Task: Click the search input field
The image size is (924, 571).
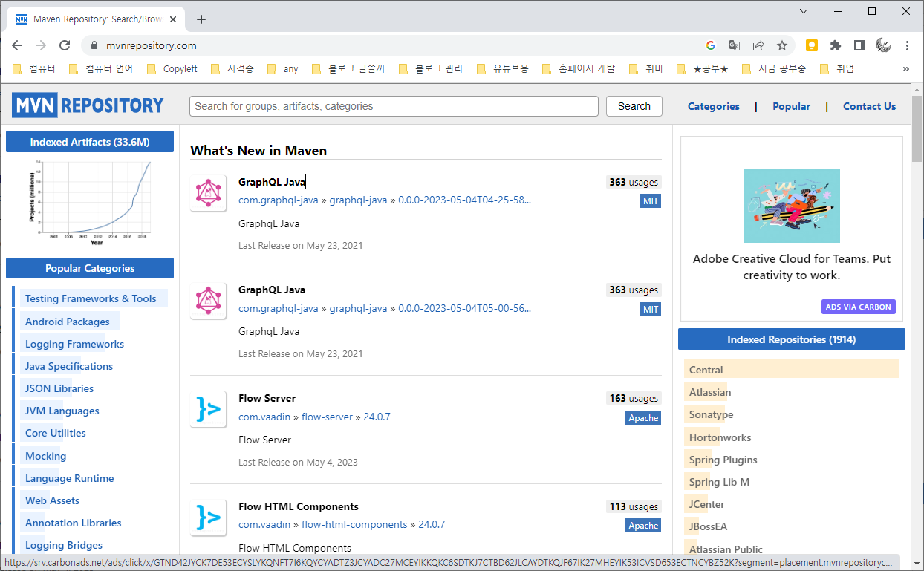Action: tap(394, 106)
